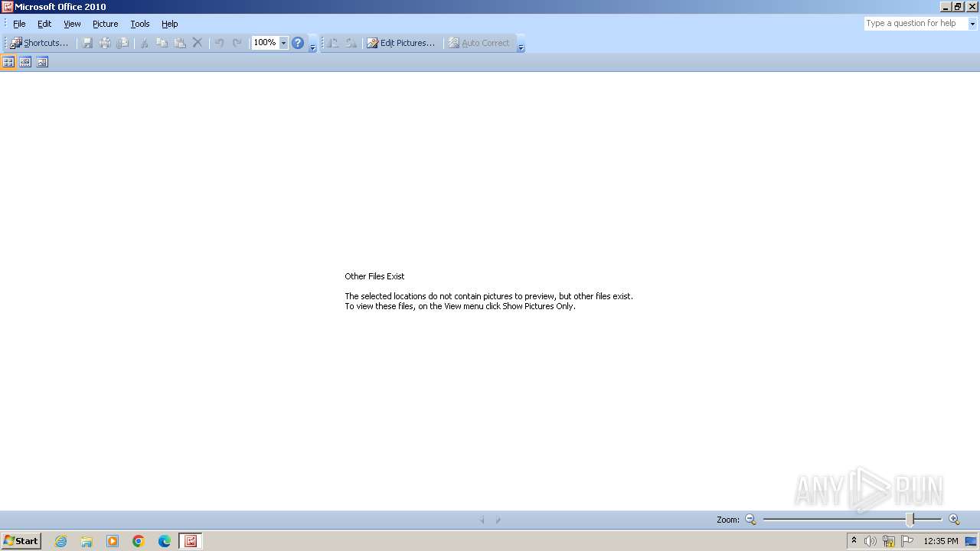Launch Microsoft Edge from taskbar
This screenshot has width=980, height=551.
point(165,541)
